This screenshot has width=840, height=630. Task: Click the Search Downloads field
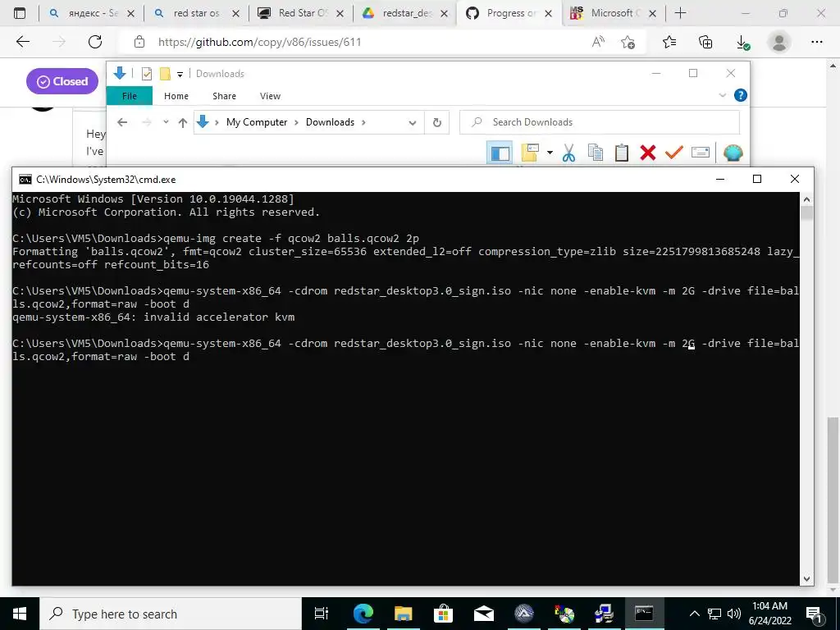[x=600, y=122]
